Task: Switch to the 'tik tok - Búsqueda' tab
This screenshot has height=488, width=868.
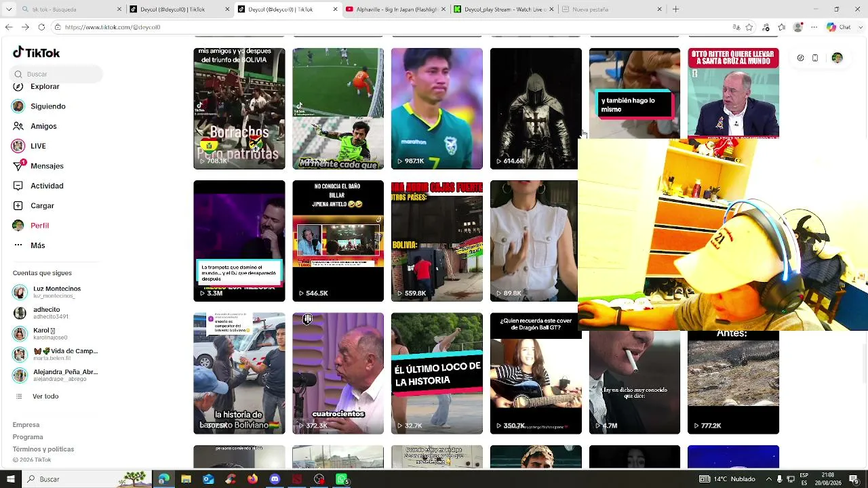Action: (71, 9)
